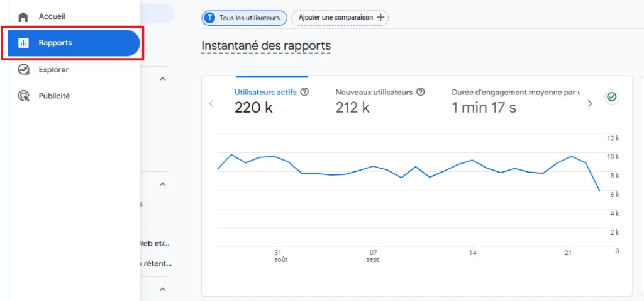Click the Instantané des rapports title
Image resolution: width=644 pixels, height=301 pixels.
(x=265, y=46)
